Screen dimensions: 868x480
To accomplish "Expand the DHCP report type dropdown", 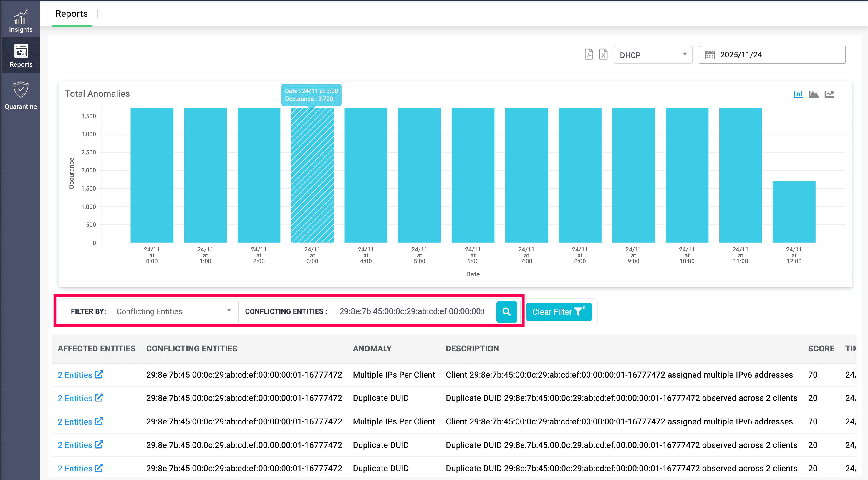I will [x=653, y=55].
